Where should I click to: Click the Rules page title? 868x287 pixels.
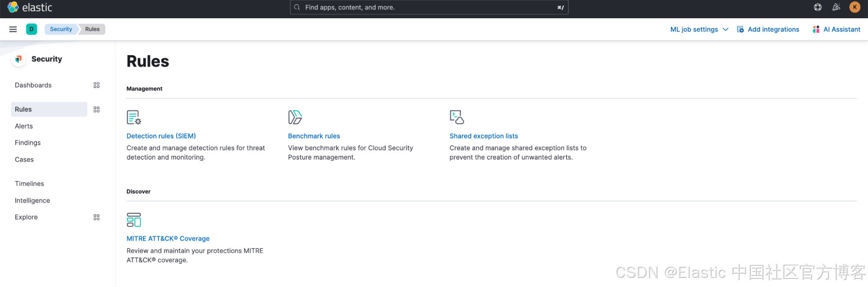(x=148, y=61)
